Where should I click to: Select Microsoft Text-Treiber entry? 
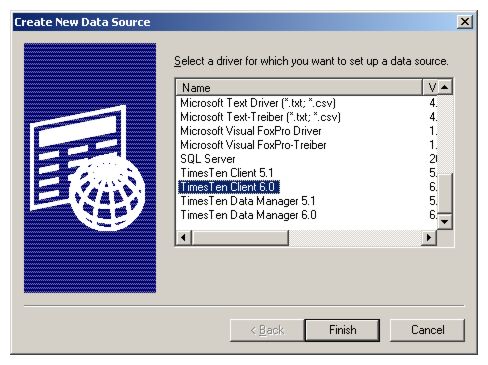(x=260, y=117)
